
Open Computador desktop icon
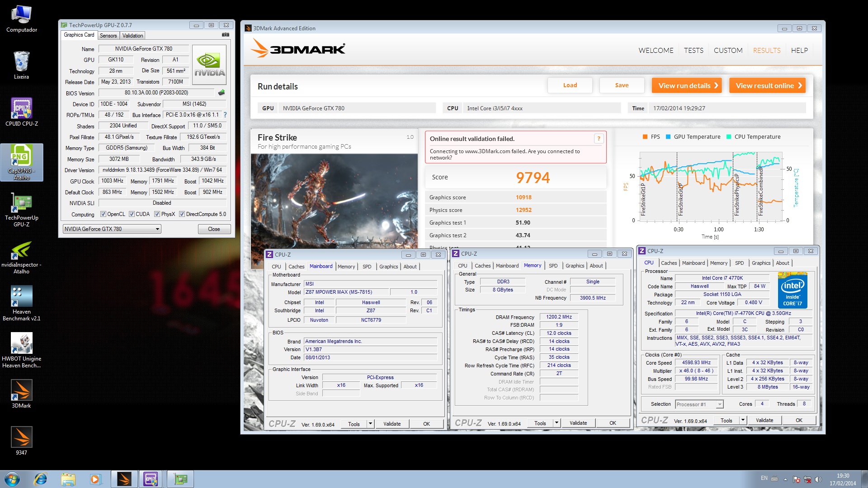21,19
